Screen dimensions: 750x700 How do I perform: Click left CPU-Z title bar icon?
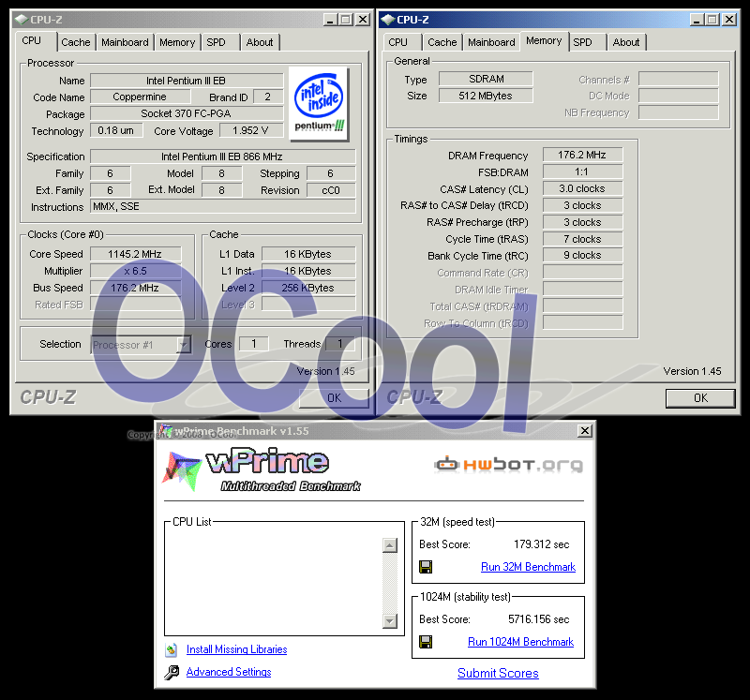(21, 20)
